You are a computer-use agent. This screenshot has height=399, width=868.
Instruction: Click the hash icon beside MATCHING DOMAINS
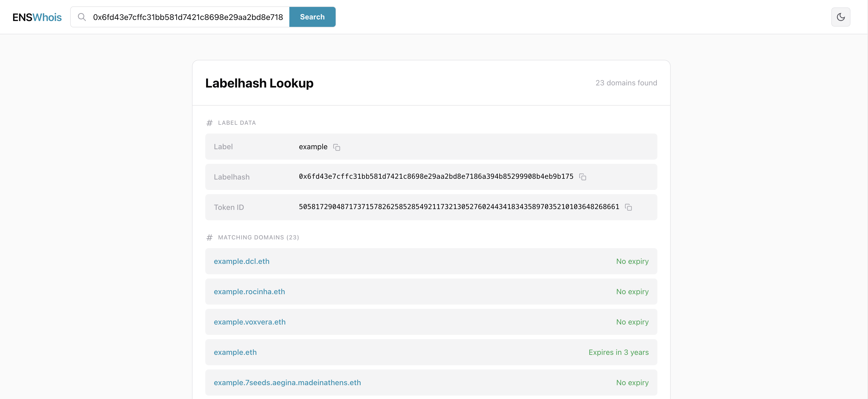point(209,238)
